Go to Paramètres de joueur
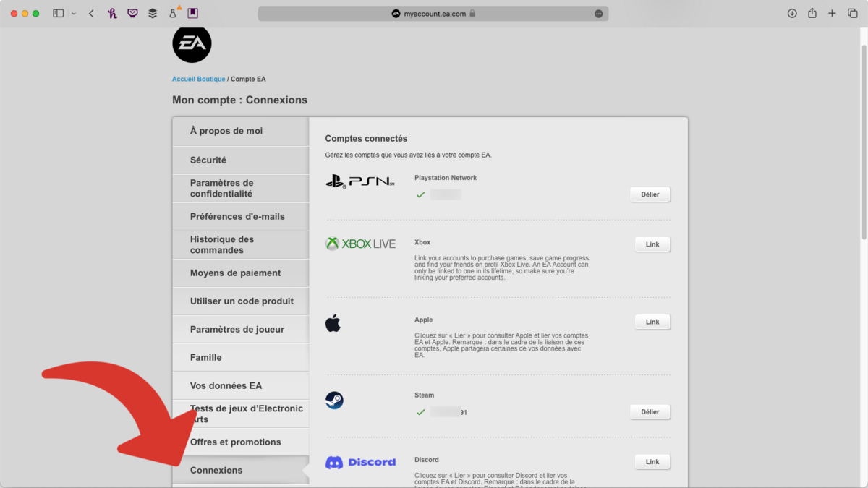Screen dimensions: 868x488 click(241, 329)
